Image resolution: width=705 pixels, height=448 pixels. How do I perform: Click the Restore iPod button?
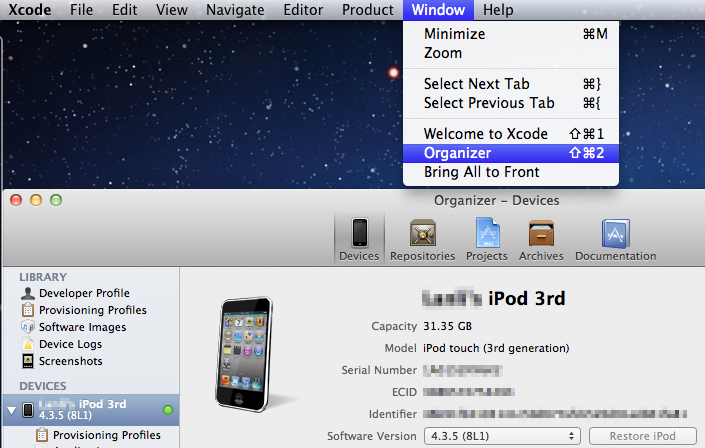tap(643, 436)
